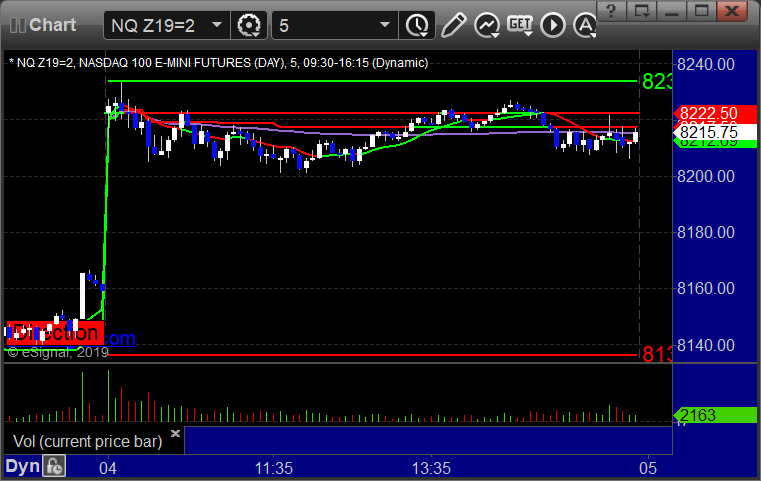
Task: Click the 05 date label on time axis
Action: click(x=648, y=468)
